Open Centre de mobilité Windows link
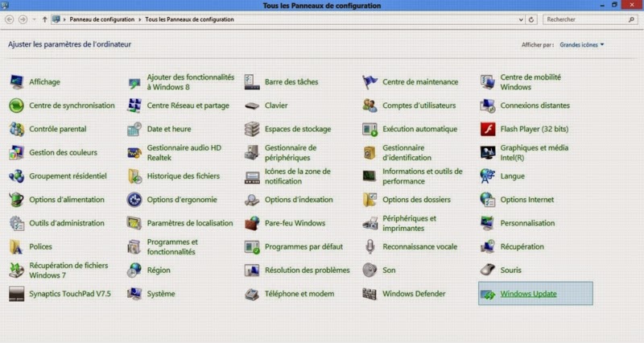This screenshot has width=644, height=343. 530,82
